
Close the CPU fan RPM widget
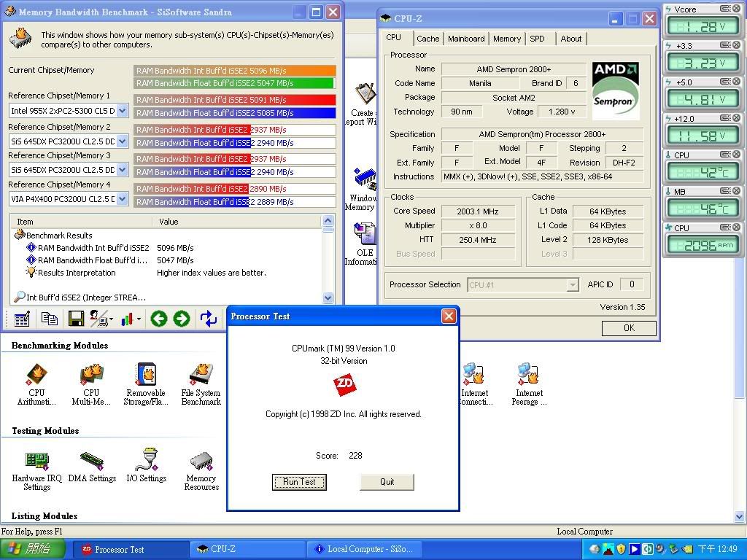737,227
